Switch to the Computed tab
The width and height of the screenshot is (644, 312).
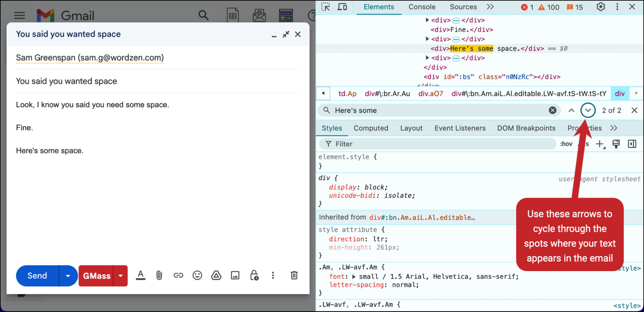[371, 128]
